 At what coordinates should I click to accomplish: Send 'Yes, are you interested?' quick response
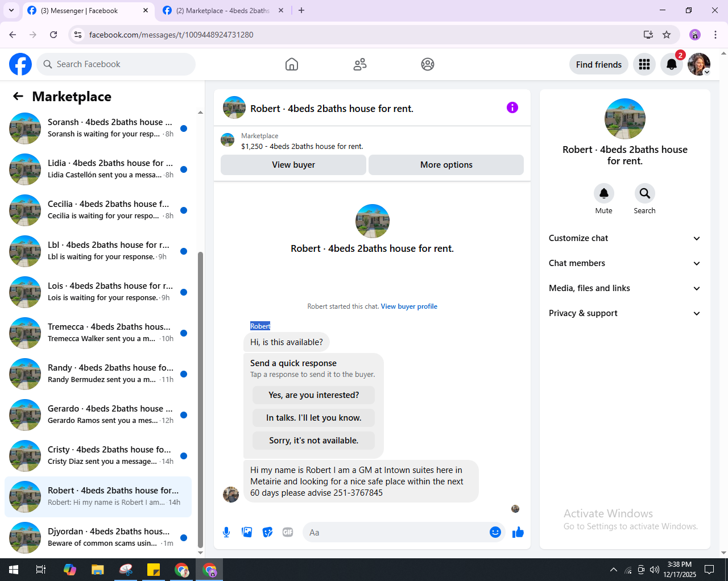pos(314,395)
